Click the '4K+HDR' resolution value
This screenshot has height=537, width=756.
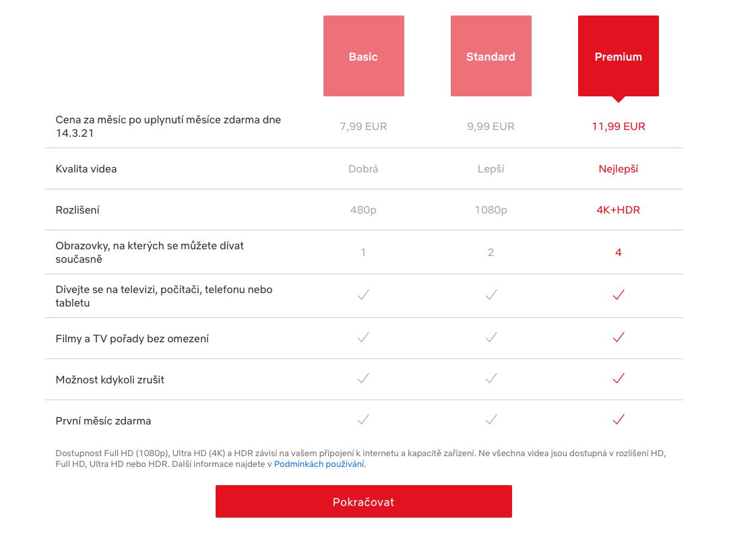(618, 210)
